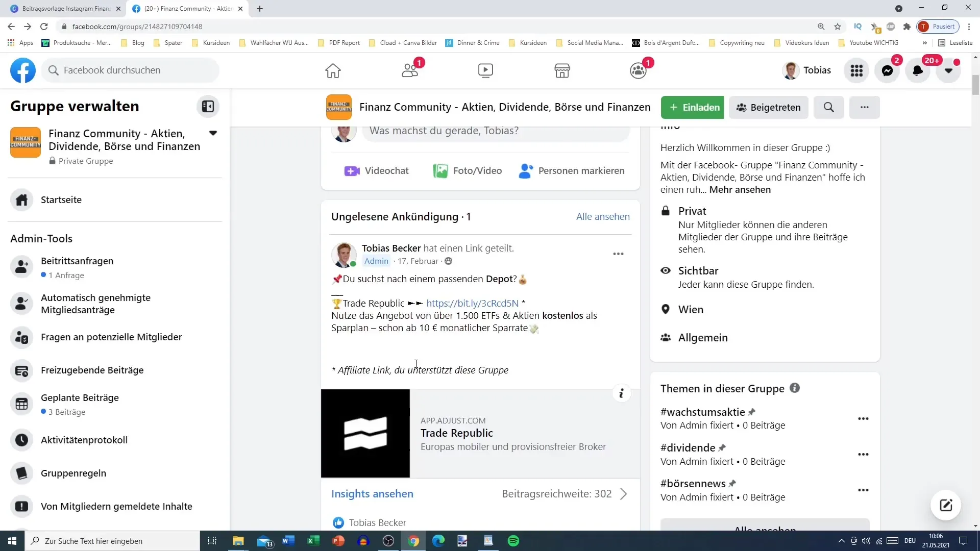Open Fragen an potenzielle Mitglieder
This screenshot has width=980, height=551.
coord(115,337)
